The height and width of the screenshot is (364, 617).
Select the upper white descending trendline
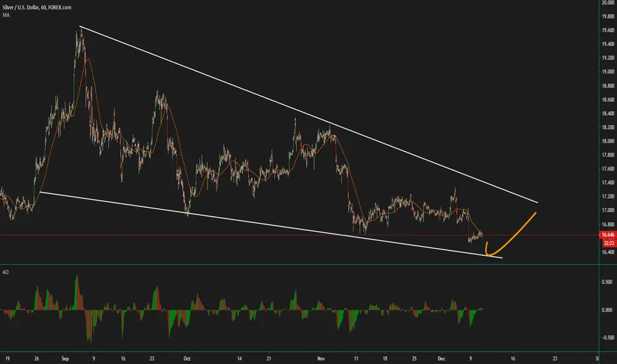click(308, 114)
